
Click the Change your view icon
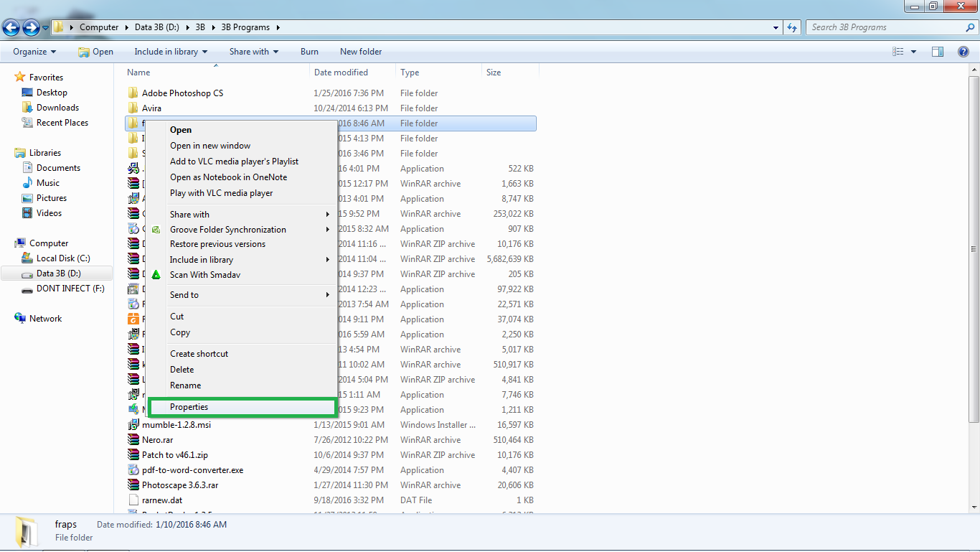(x=897, y=52)
